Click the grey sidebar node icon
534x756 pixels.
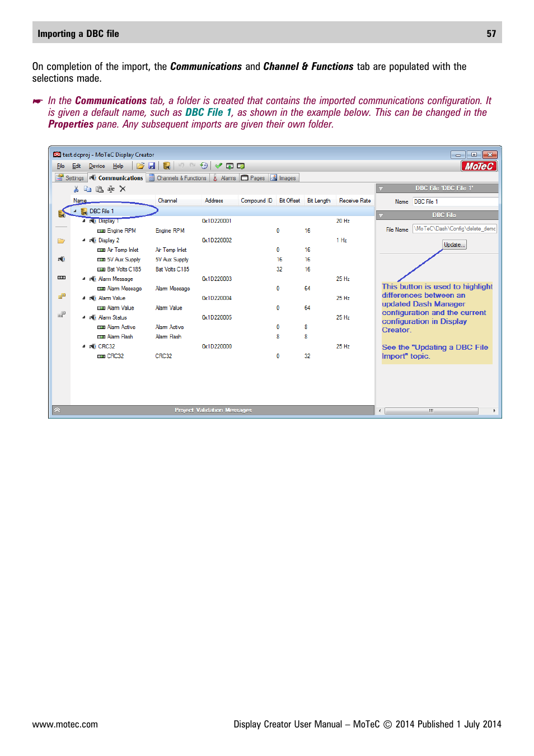(62, 314)
